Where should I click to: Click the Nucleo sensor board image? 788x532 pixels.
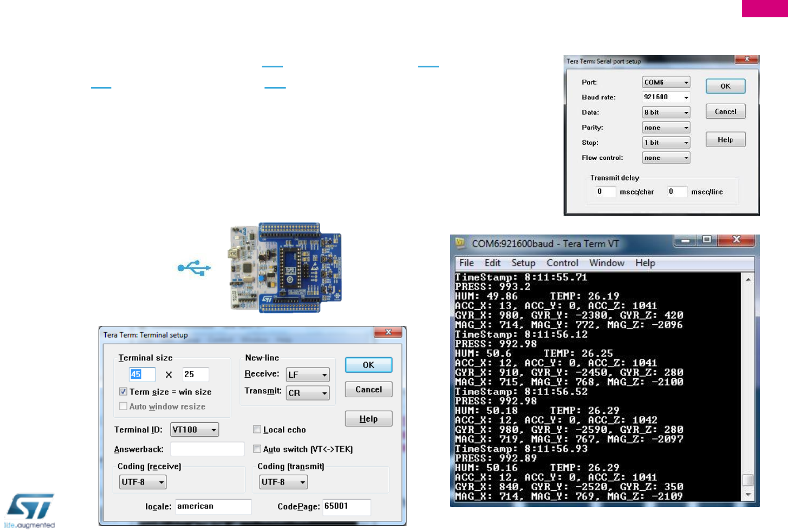coord(285,267)
